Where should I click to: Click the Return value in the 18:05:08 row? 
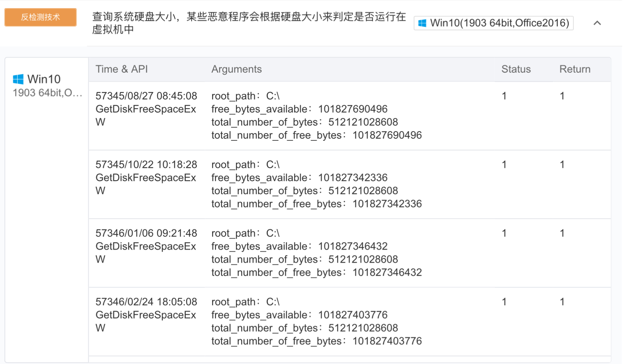coord(562,302)
